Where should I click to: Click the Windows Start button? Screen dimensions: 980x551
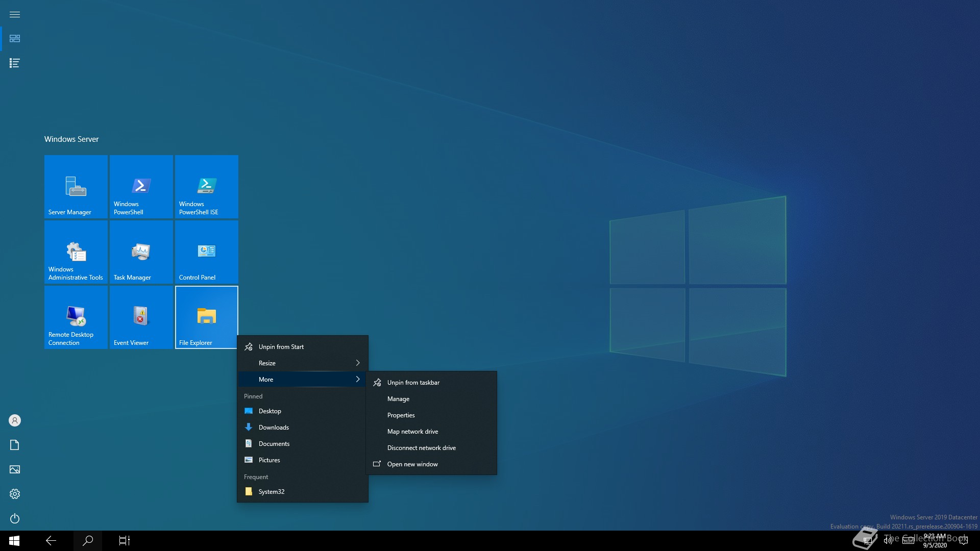click(14, 541)
